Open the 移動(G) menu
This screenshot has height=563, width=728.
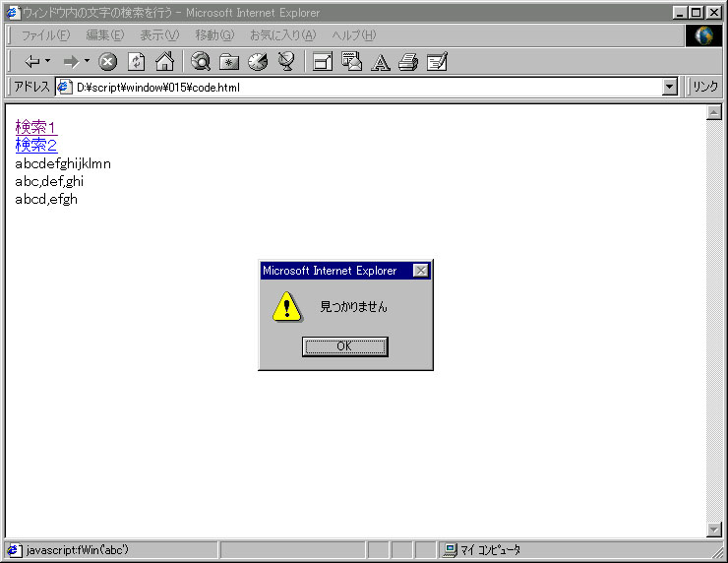(215, 35)
